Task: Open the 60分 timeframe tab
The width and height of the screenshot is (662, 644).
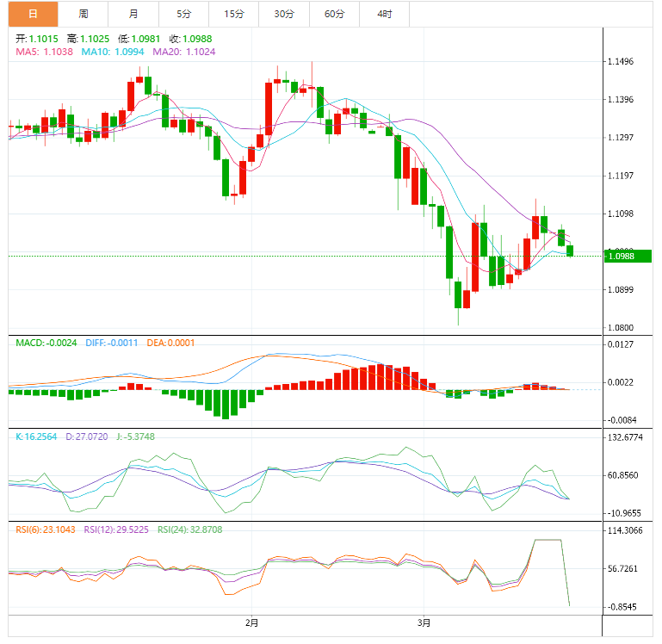Action: 334,14
